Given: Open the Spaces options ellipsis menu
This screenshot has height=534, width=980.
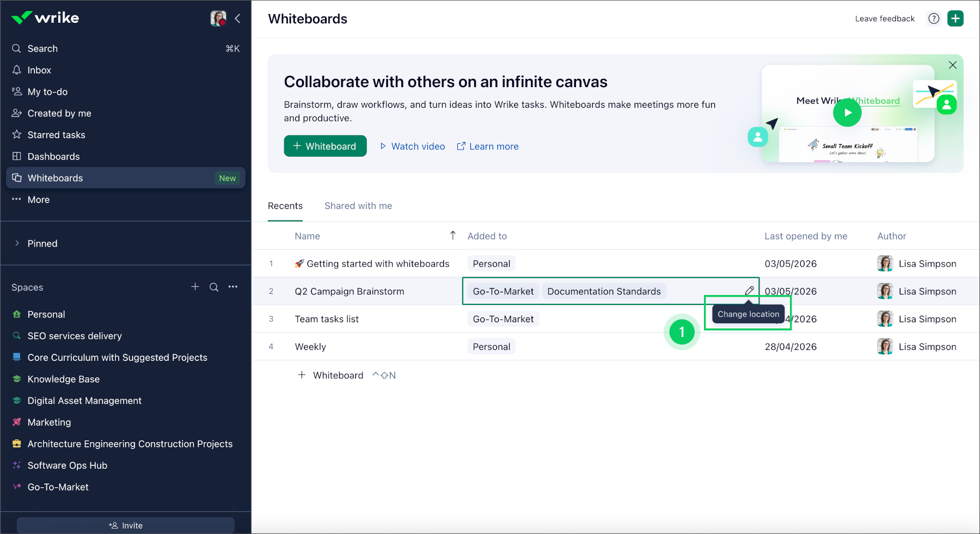Looking at the screenshot, I should 233,287.
